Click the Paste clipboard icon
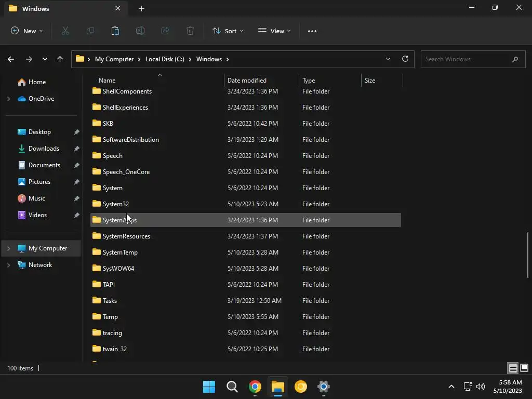The width and height of the screenshot is (532, 399). click(x=115, y=31)
